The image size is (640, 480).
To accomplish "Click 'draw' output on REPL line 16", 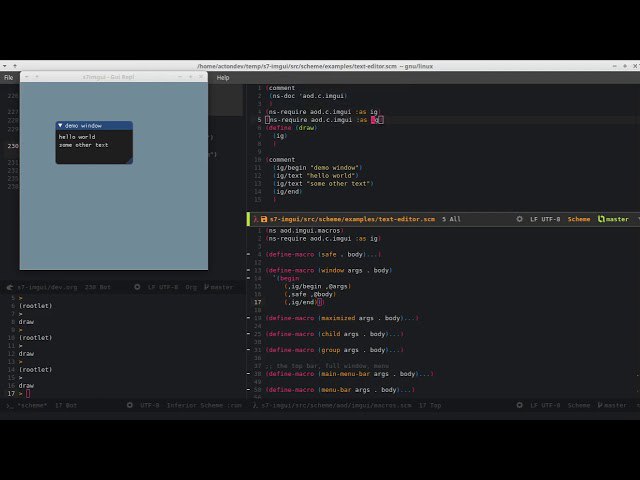I will pyautogui.click(x=26, y=386).
